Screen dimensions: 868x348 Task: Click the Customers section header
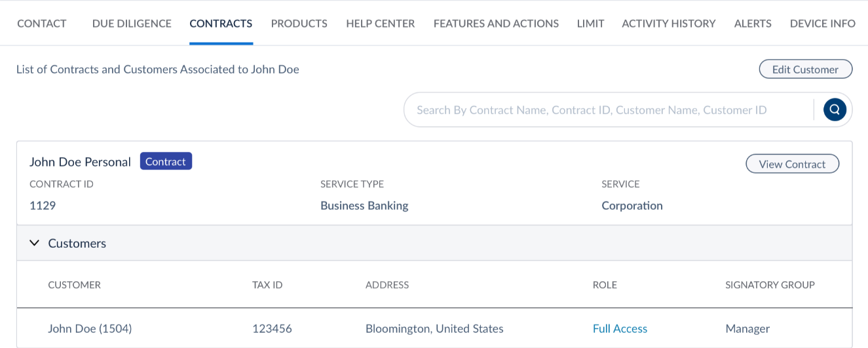(77, 243)
